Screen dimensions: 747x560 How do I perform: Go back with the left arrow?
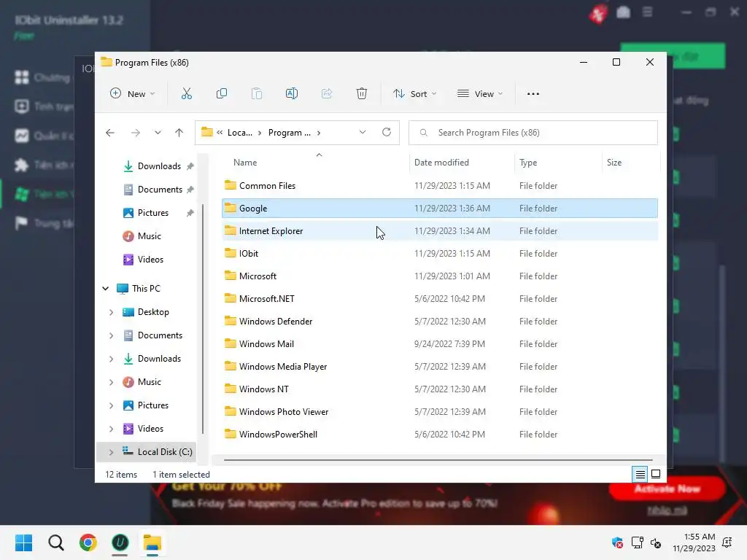pyautogui.click(x=110, y=133)
